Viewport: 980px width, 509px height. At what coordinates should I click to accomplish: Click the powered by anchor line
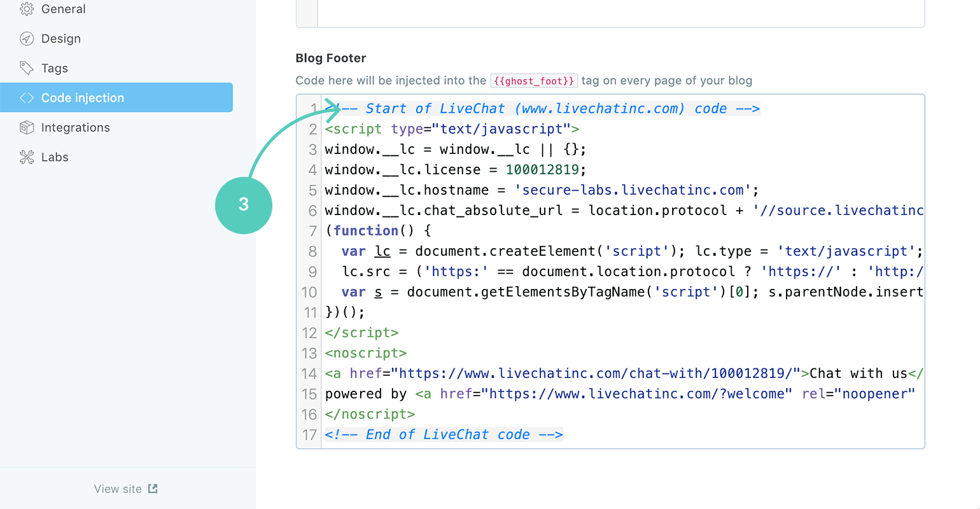point(620,394)
